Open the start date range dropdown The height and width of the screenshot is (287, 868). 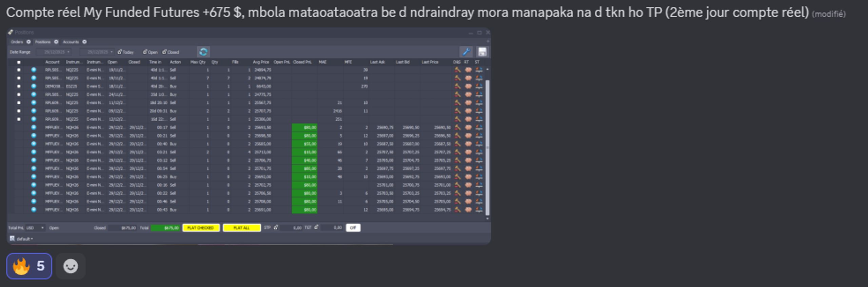pyautogui.click(x=54, y=52)
